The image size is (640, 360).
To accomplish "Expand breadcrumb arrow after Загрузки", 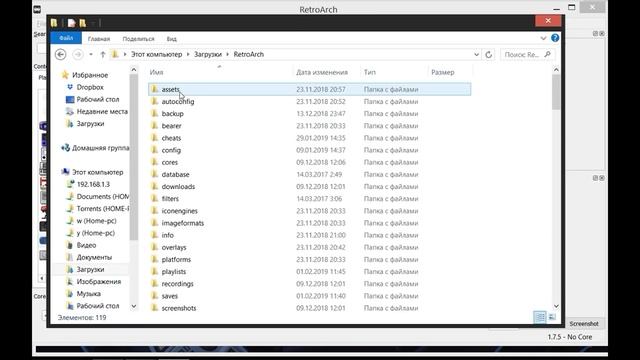I will pos(228,54).
